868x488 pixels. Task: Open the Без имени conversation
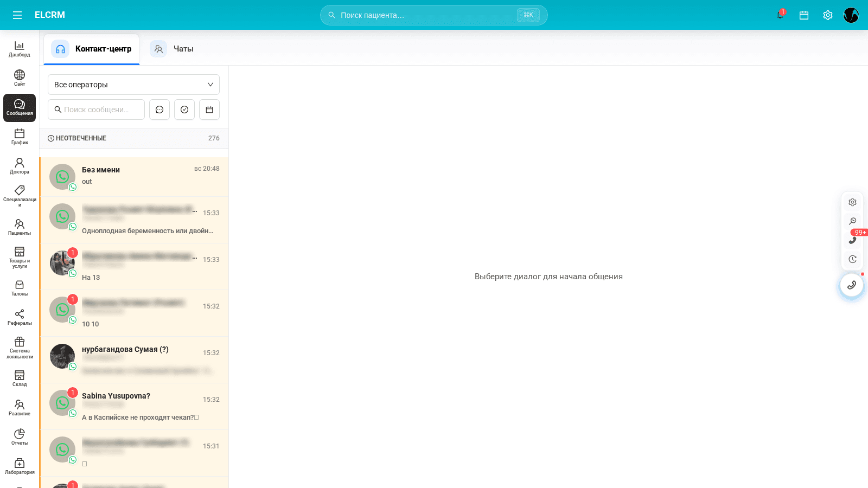point(134,177)
